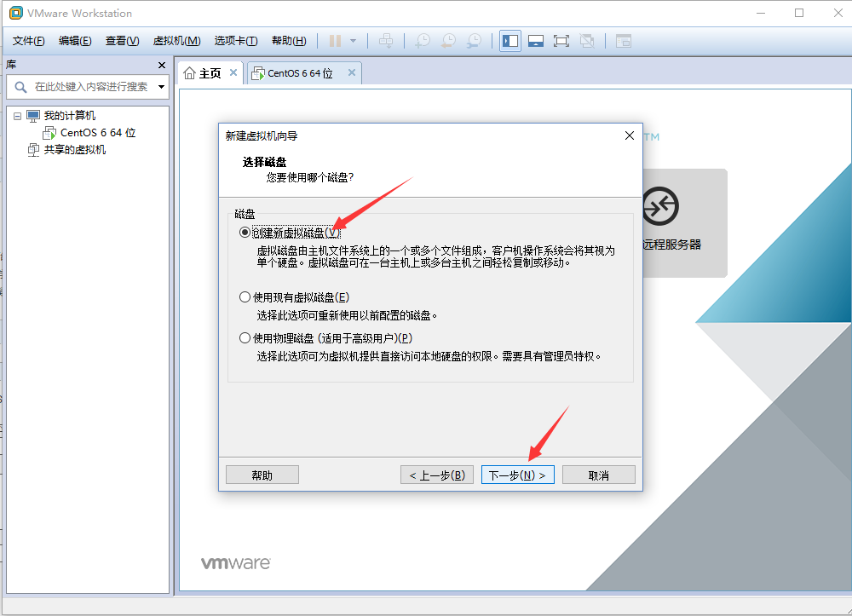Toggle the library sidebar view icon
Screen dimensions: 852x616
[x=510, y=41]
